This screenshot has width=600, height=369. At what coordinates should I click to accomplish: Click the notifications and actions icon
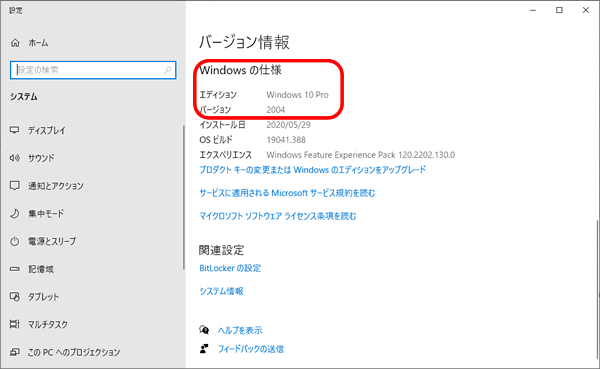tap(15, 186)
